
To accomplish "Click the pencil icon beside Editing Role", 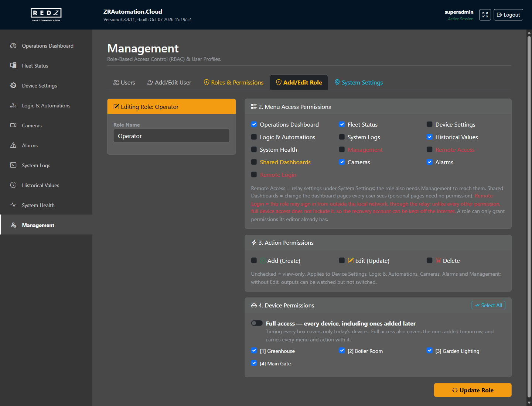I will click(x=116, y=107).
